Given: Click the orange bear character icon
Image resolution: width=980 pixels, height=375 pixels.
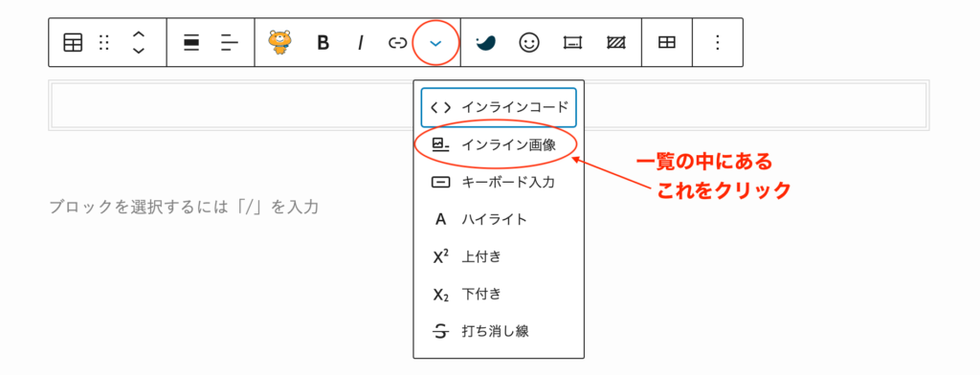Looking at the screenshot, I should click(x=280, y=42).
